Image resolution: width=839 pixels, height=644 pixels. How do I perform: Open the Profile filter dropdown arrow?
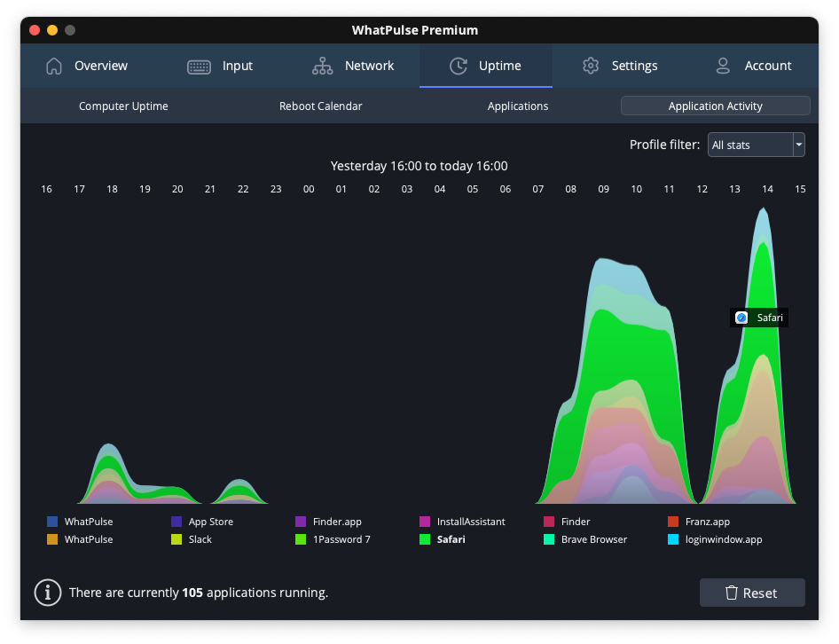tap(798, 145)
